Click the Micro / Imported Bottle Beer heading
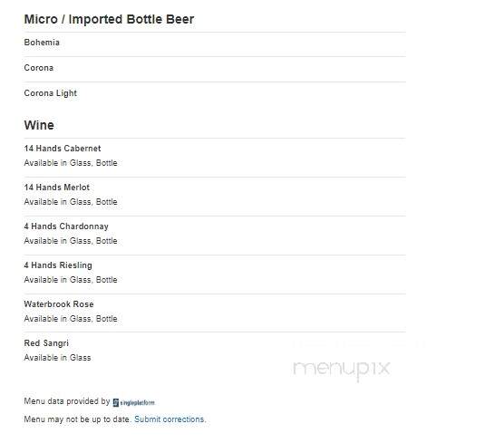The image size is (504, 443). pyautogui.click(x=109, y=19)
